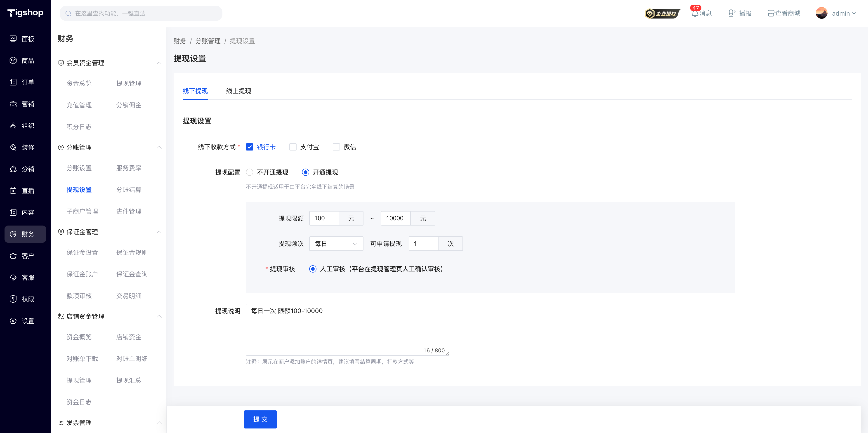Click the 提现说明 text area
Viewport: 868px width, 433px height.
click(347, 329)
